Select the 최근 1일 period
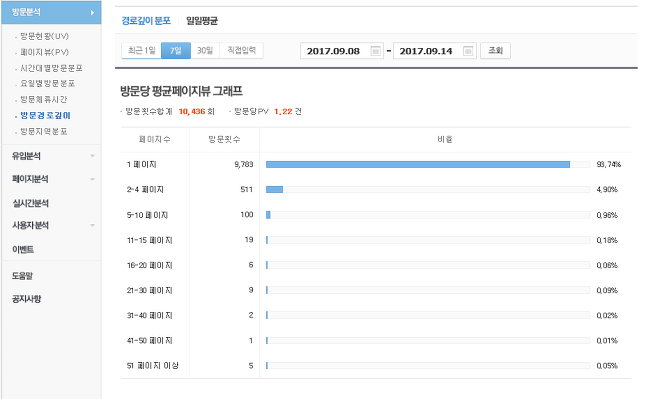 [x=141, y=51]
